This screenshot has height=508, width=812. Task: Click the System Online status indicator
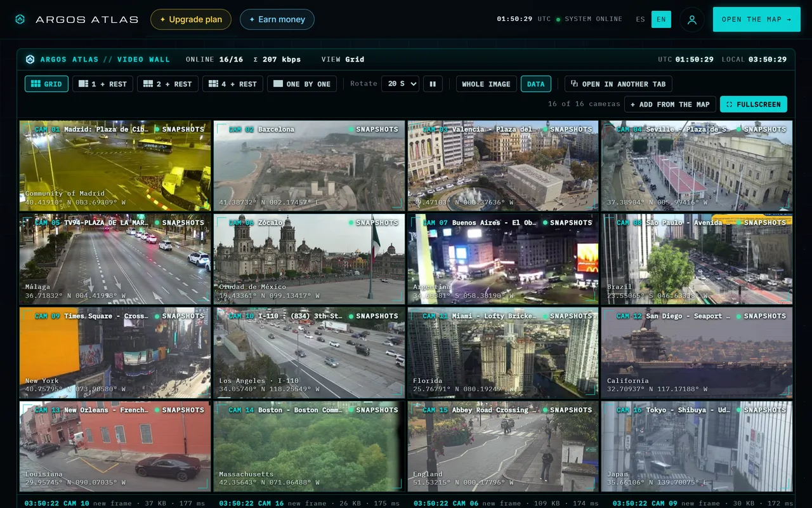pos(589,19)
